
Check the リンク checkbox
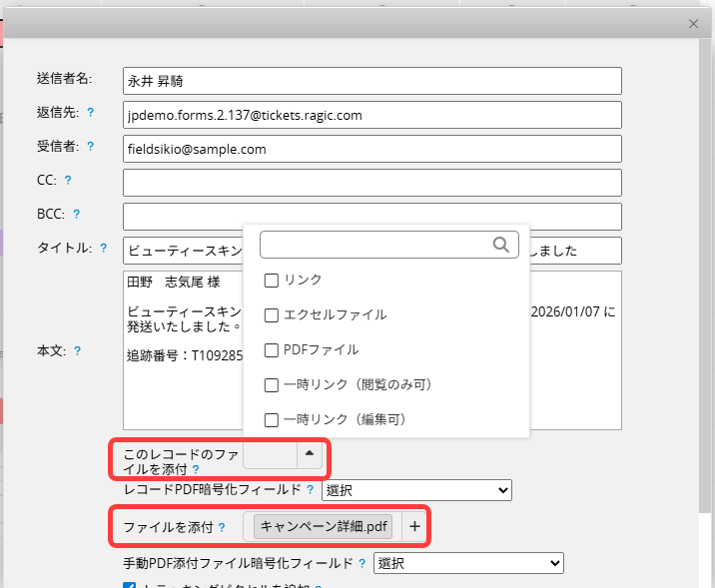271,281
